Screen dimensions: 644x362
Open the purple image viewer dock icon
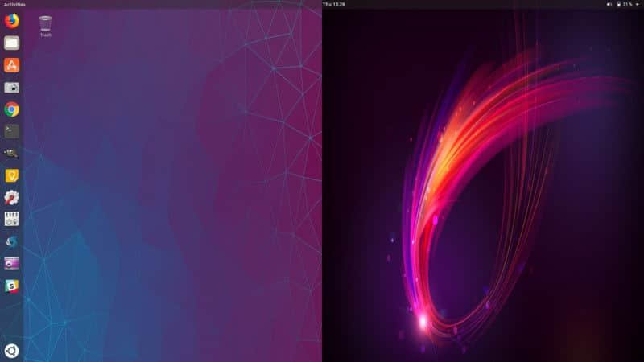tap(11, 264)
